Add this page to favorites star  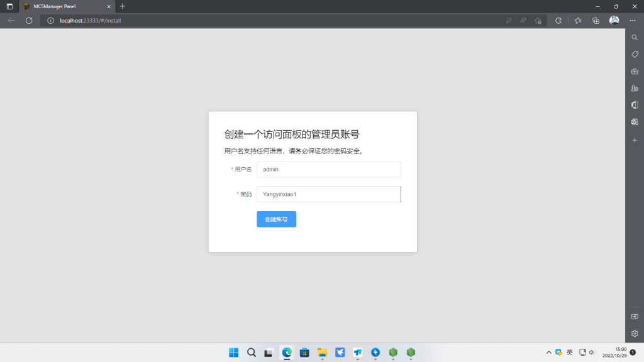[538, 21]
